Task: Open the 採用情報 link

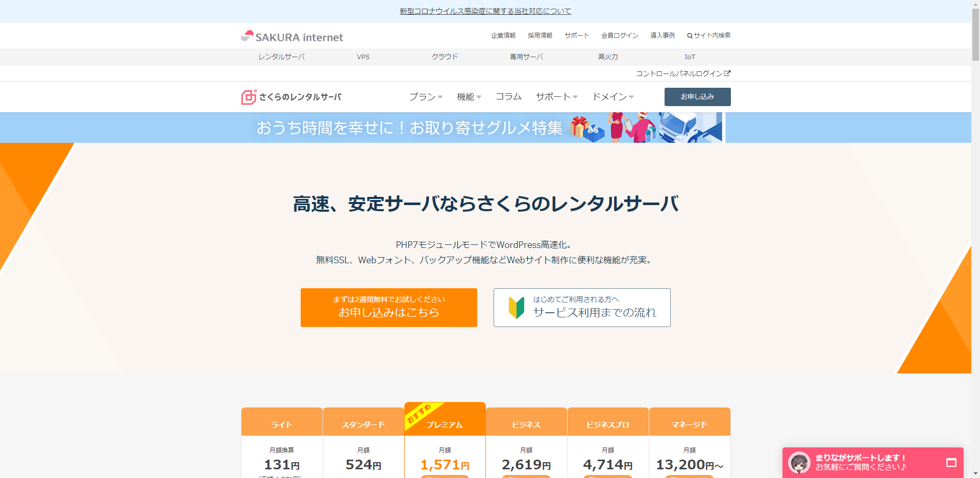Action: [x=540, y=36]
